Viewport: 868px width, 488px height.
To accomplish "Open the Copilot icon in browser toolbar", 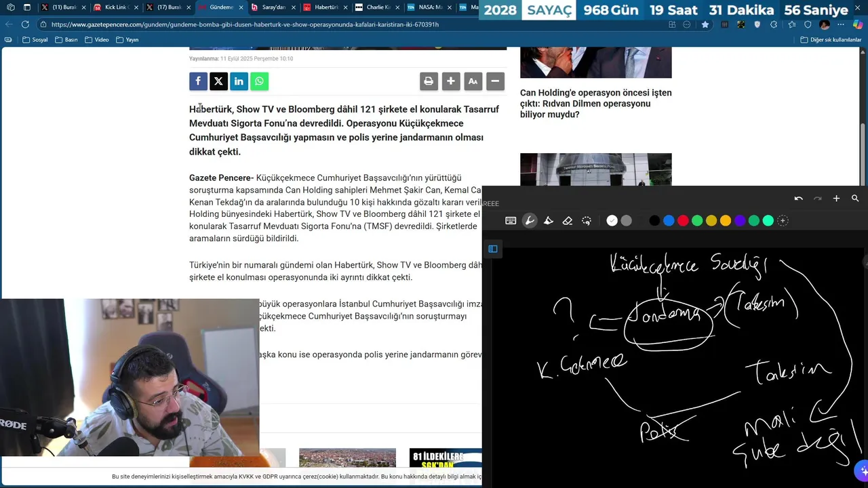I will pos(858,24).
